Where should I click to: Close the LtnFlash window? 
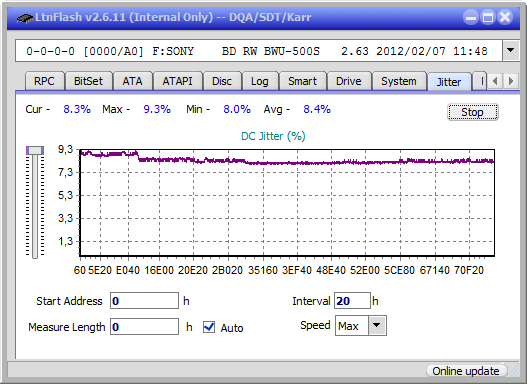click(505, 17)
